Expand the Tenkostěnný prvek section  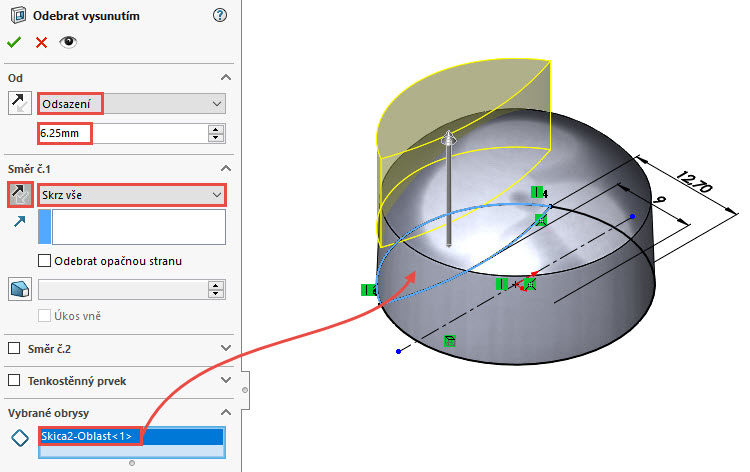point(226,380)
